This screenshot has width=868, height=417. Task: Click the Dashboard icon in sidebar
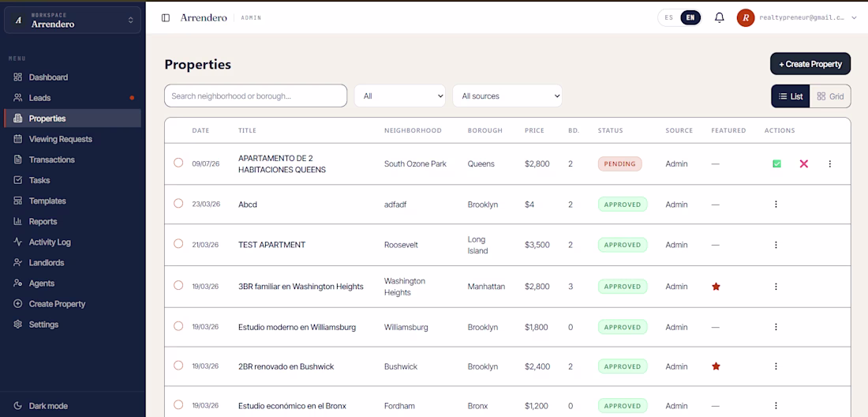pyautogui.click(x=17, y=77)
